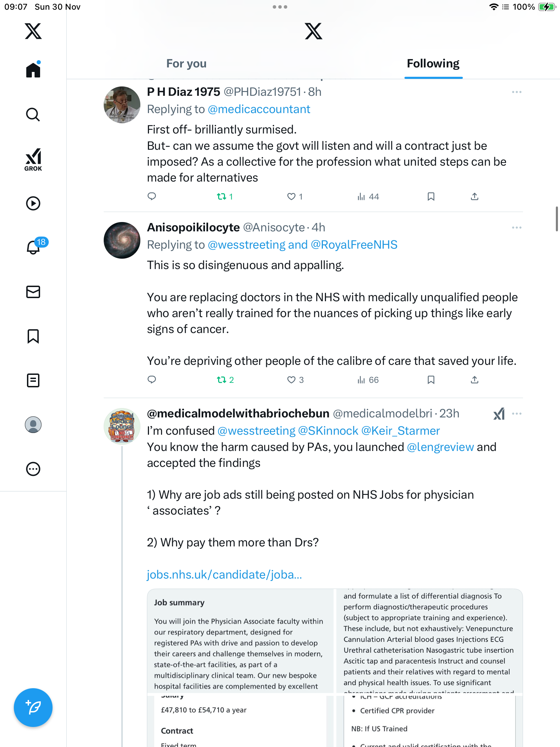
Task: Open the Search page icon
Action: click(33, 115)
